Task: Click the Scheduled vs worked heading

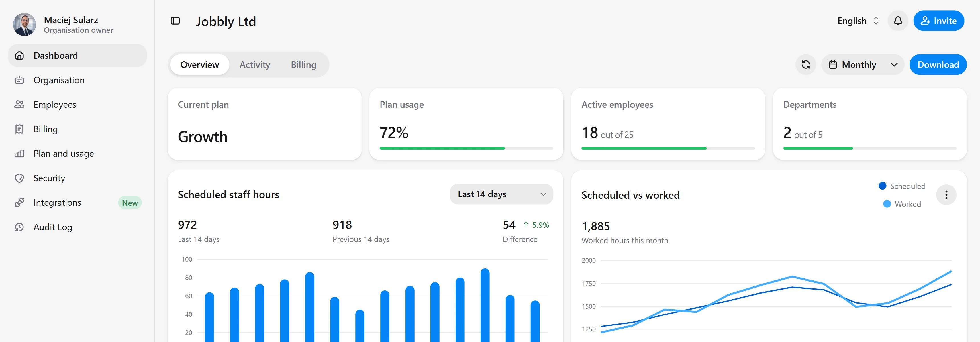Action: (x=630, y=195)
